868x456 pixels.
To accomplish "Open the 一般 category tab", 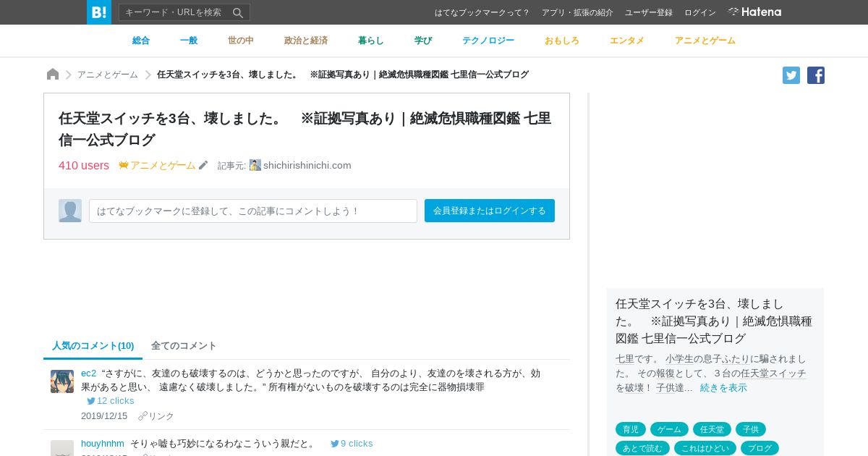I will point(189,41).
